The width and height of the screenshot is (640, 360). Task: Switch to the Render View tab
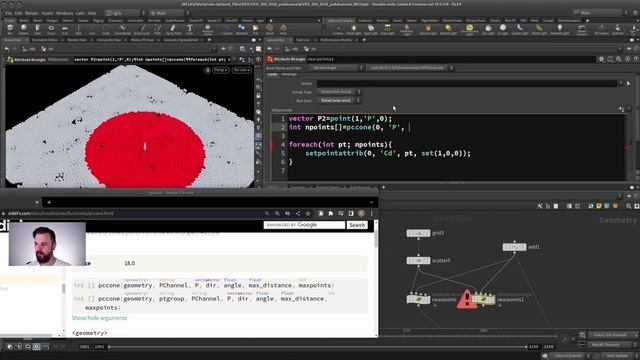coord(77,40)
